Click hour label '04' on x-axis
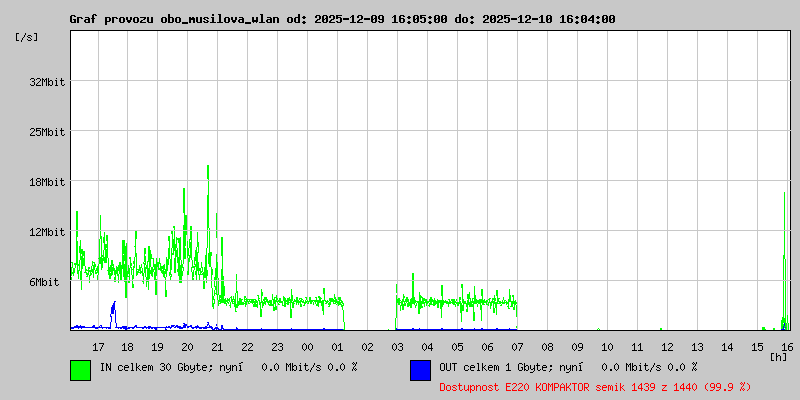 [428, 347]
